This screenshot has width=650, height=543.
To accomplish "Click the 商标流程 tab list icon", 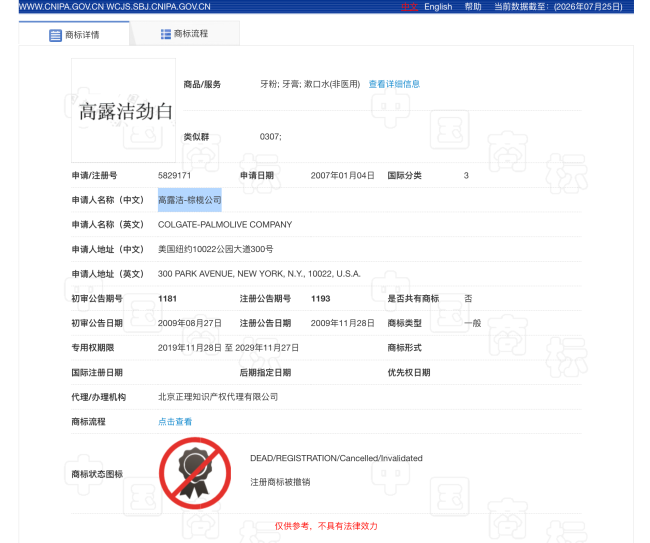I will click(x=166, y=34).
